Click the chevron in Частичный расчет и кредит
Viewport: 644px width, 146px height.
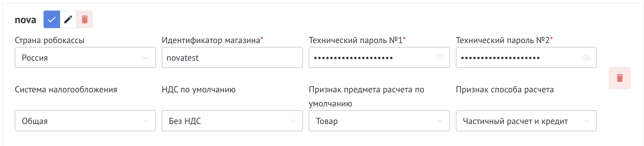pos(587,121)
